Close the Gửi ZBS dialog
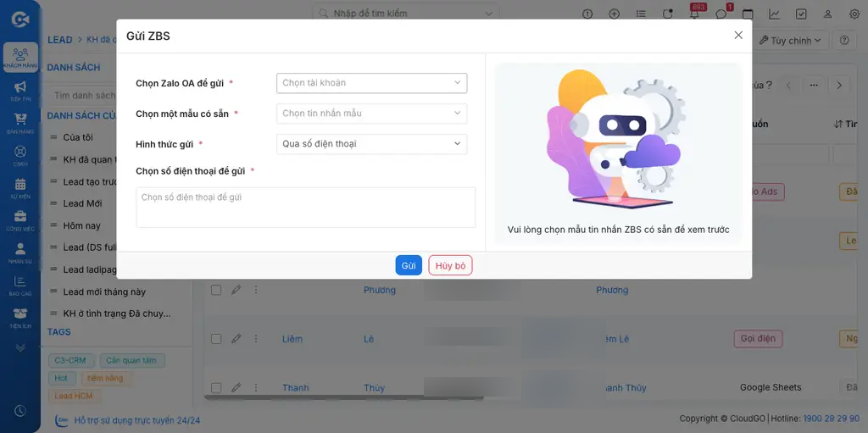Screen dimensions: 868x433 (738, 35)
